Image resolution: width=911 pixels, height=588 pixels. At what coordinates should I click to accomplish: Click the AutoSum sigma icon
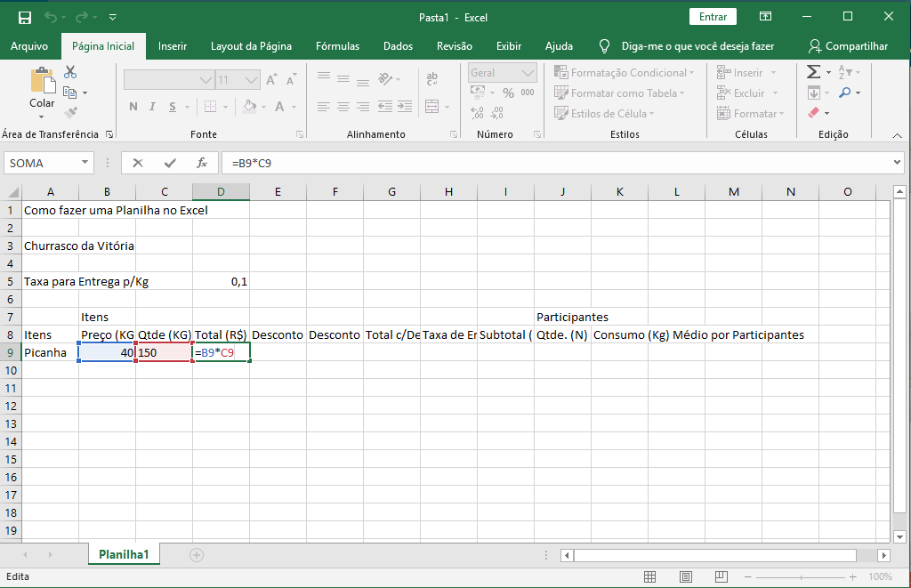[813, 72]
